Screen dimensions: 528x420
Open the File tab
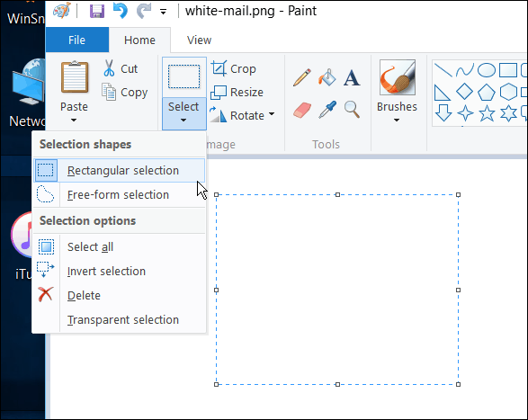point(77,40)
